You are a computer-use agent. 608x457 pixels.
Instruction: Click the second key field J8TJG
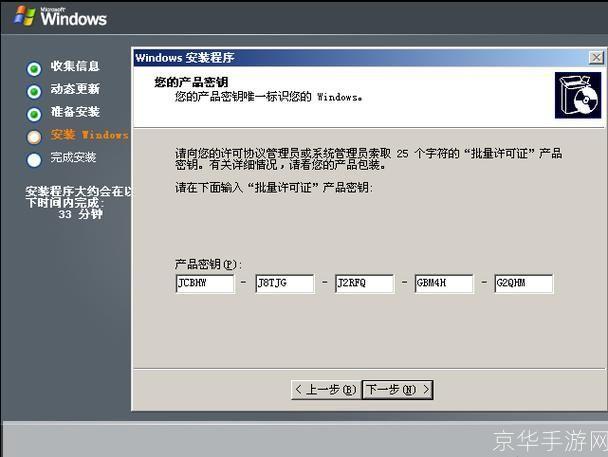[x=285, y=283]
